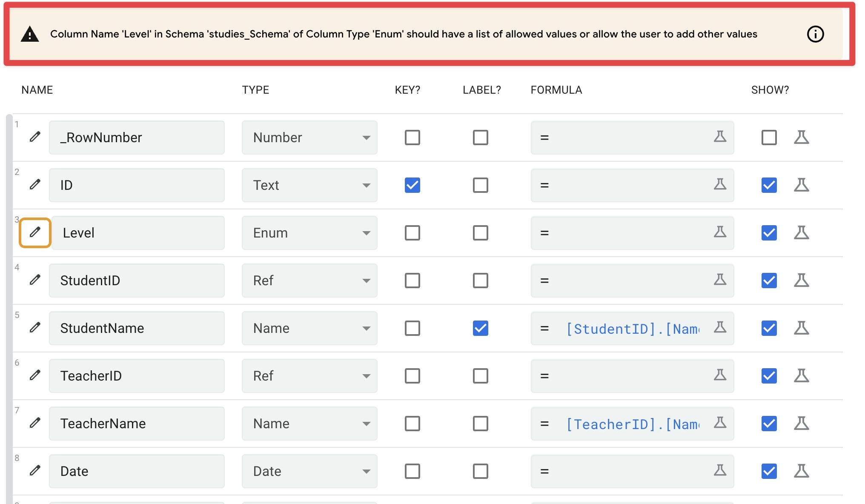Expand Ref type dropdown for StudentID

(309, 281)
